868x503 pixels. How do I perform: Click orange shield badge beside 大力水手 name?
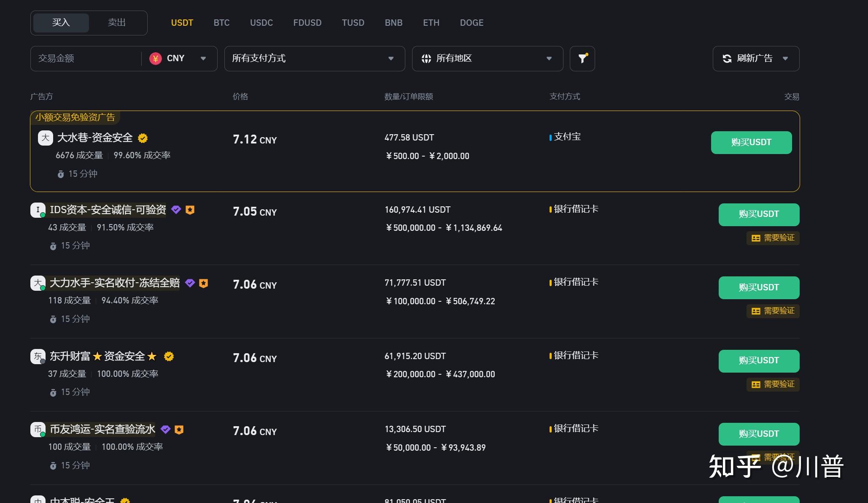(204, 283)
